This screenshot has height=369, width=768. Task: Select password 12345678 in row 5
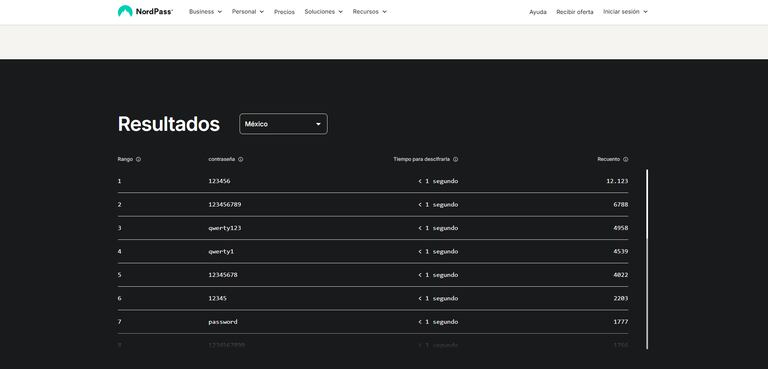(x=223, y=275)
